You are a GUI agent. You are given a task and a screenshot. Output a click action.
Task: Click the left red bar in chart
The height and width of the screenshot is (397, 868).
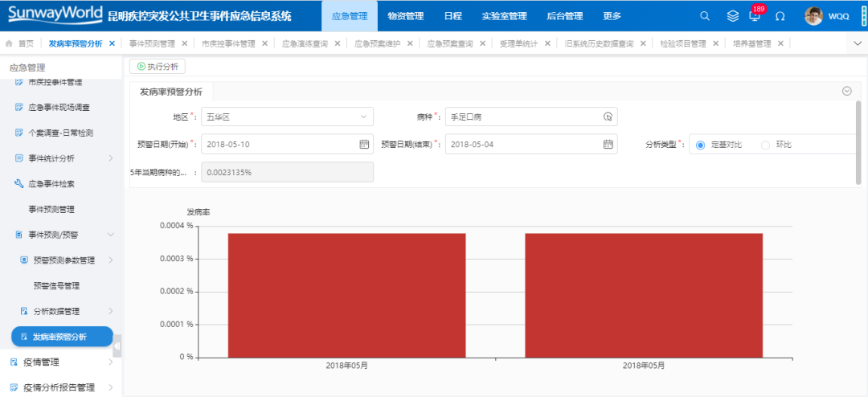346,295
